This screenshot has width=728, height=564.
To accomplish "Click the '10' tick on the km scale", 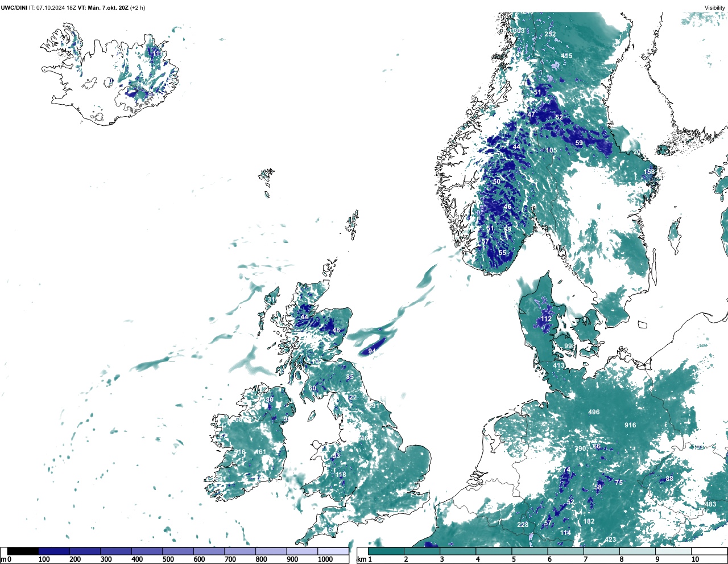I will 695,559.
